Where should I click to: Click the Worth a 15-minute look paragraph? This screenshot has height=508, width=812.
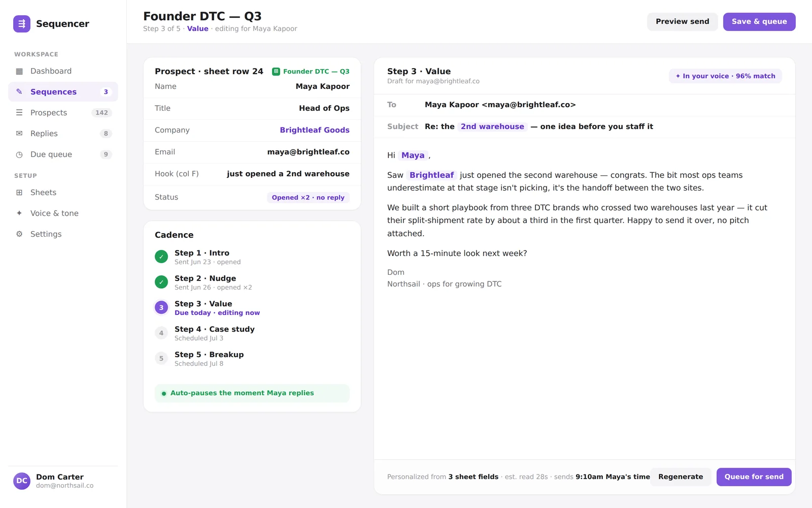coord(457,253)
